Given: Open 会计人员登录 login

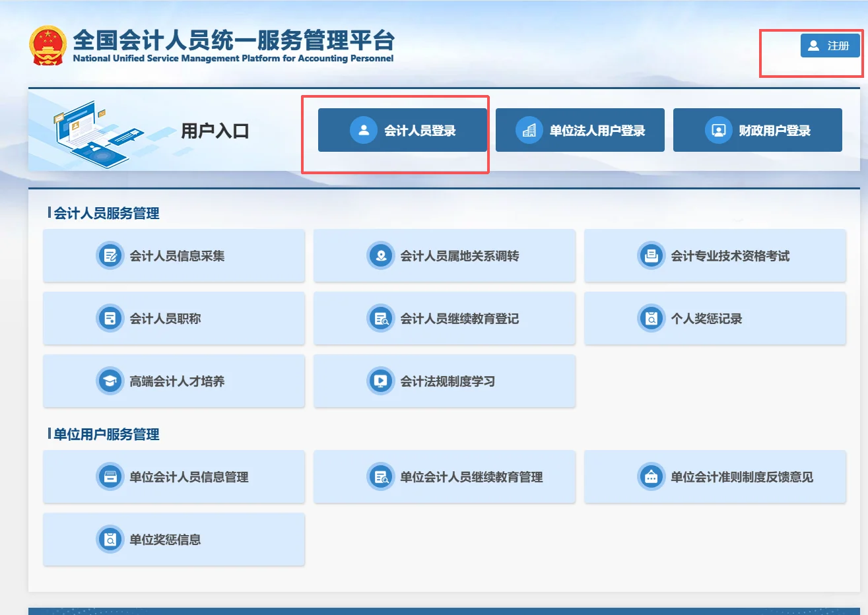Looking at the screenshot, I should pyautogui.click(x=403, y=130).
